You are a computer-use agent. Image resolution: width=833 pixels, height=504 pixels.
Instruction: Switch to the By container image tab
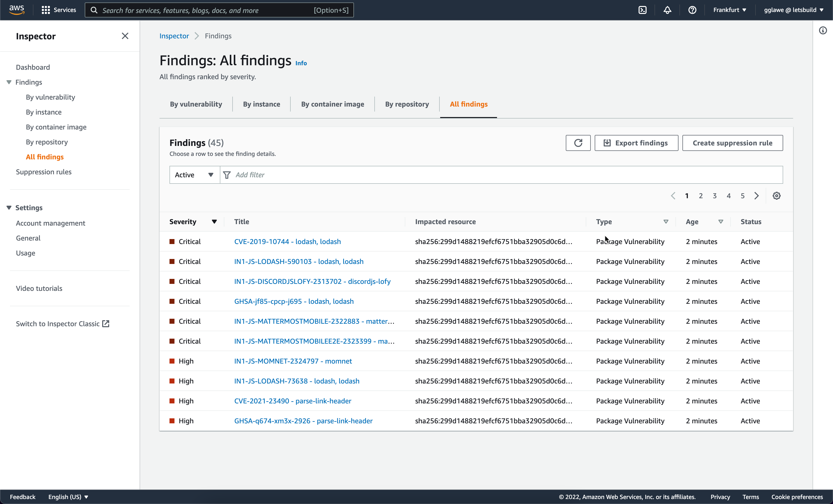tap(332, 104)
